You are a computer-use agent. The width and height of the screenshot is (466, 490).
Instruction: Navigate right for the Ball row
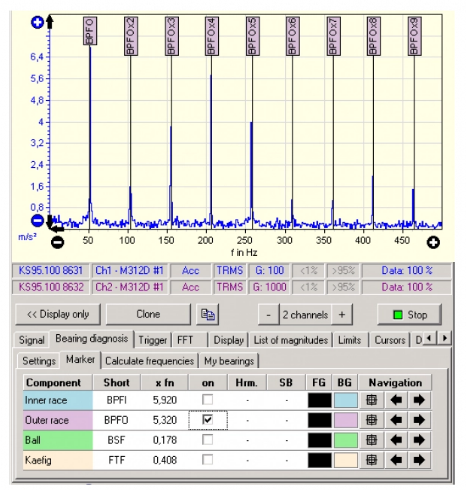click(x=419, y=440)
